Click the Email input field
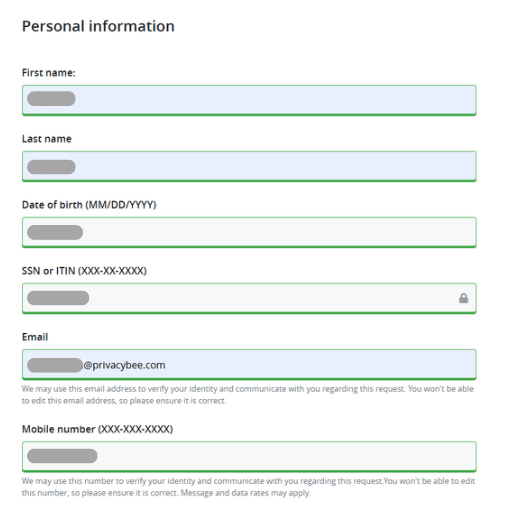516x524 pixels. click(249, 364)
